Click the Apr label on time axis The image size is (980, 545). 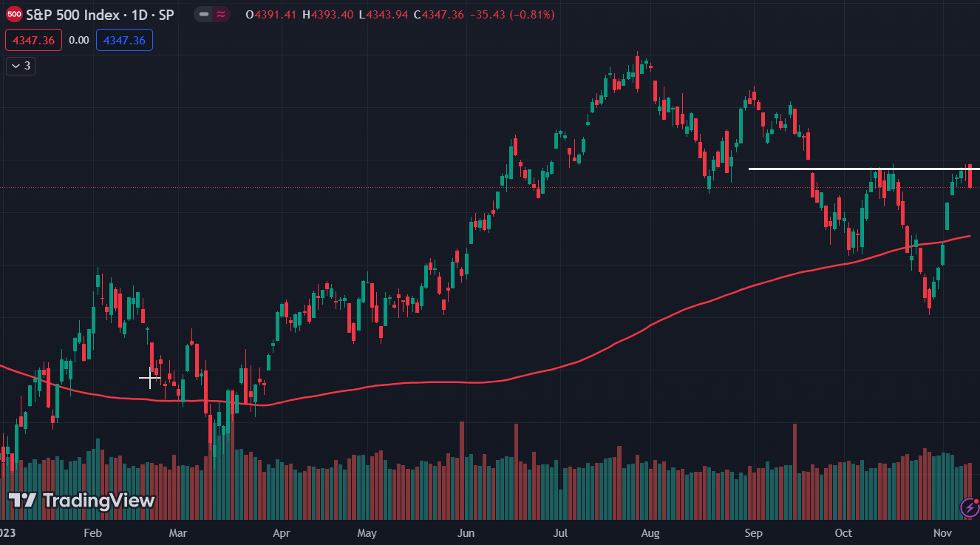point(281,533)
